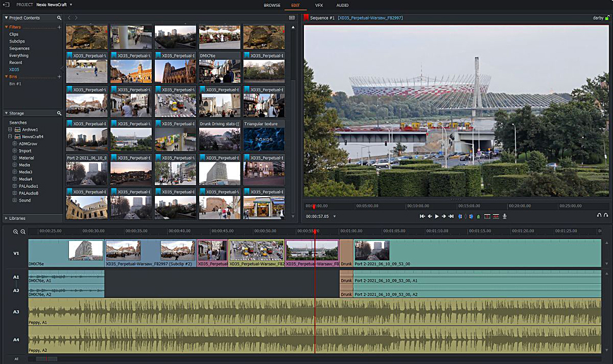Add a new bin with plus icon

(59, 76)
